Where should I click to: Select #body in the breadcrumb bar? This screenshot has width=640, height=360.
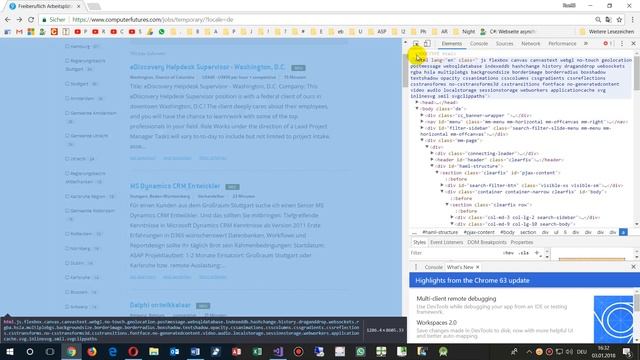click(x=507, y=232)
